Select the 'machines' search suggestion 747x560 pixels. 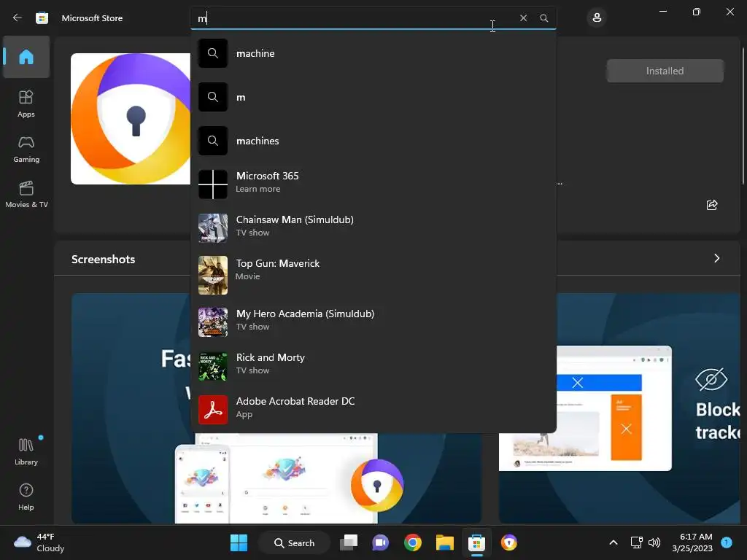tap(373, 141)
